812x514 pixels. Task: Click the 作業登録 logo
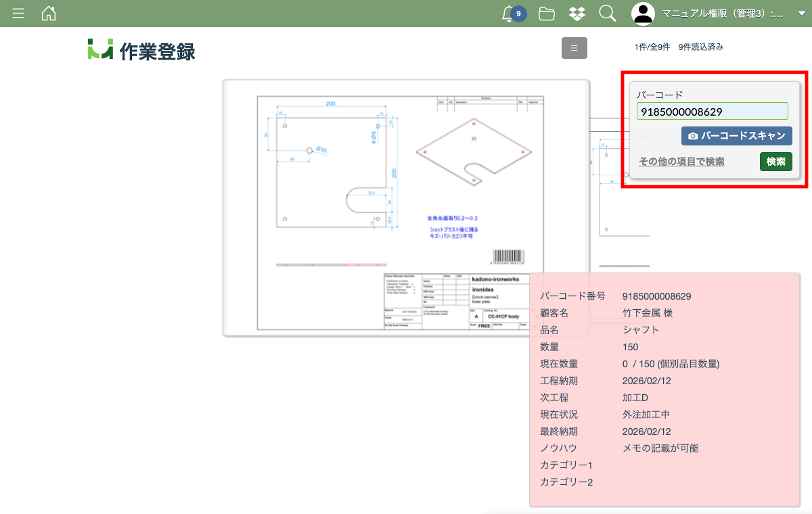click(x=141, y=51)
